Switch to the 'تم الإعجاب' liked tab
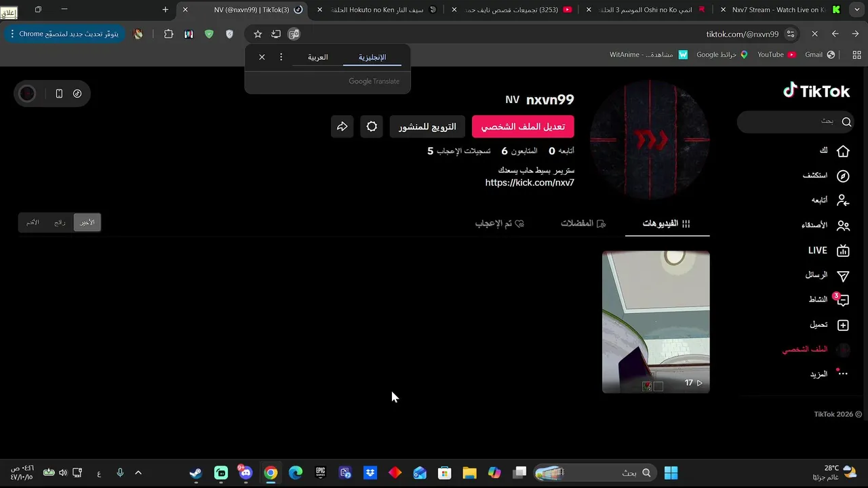This screenshot has height=488, width=868. 500,224
